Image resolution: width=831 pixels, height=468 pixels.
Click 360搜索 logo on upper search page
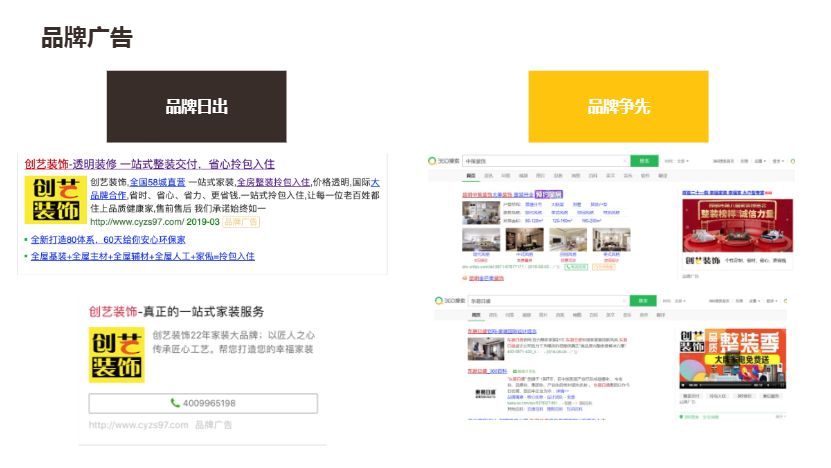[x=444, y=161]
